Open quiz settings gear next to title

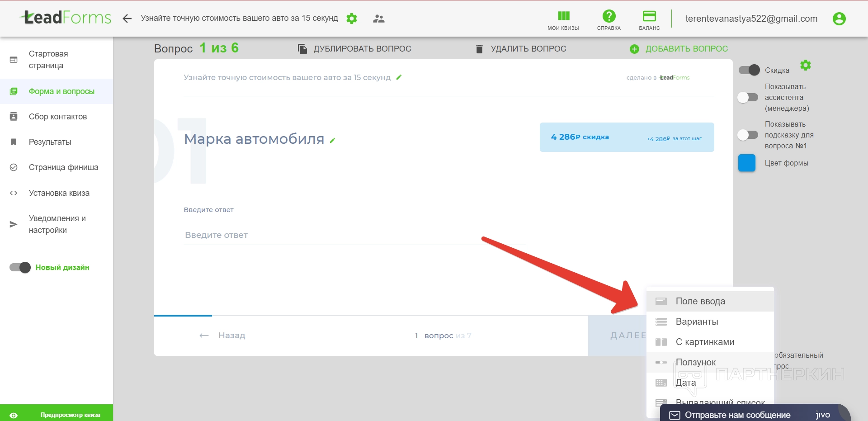tap(352, 19)
